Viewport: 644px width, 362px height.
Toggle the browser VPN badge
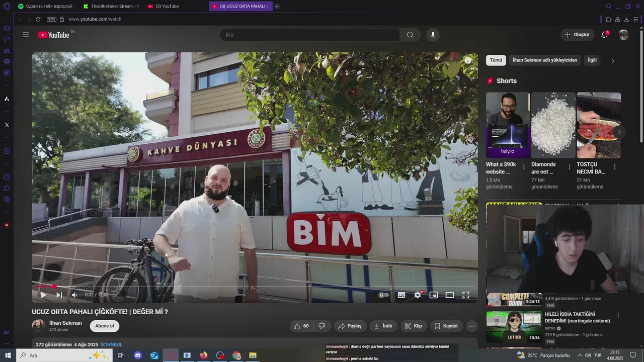point(51,19)
